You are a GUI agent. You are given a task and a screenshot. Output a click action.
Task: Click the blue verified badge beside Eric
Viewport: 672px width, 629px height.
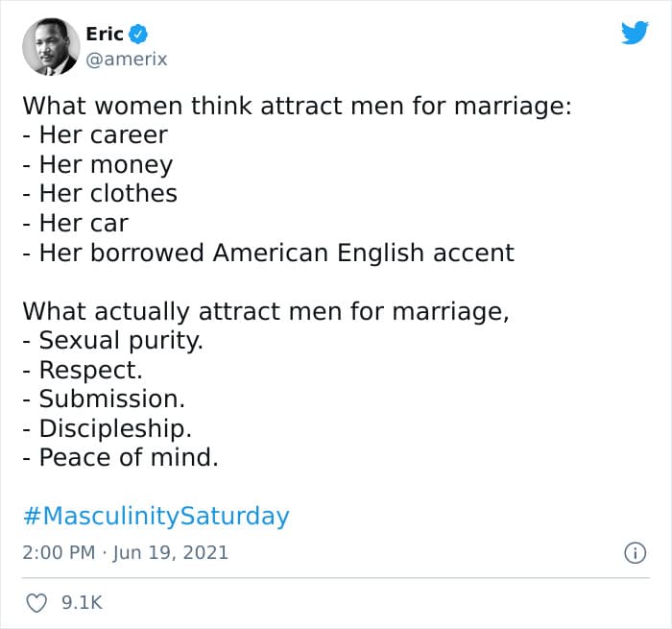pos(138,35)
